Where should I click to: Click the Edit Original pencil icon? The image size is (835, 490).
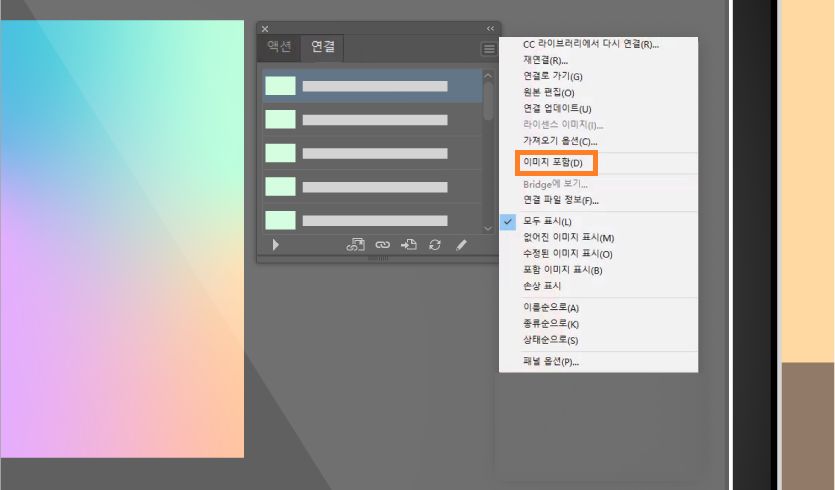(x=461, y=245)
